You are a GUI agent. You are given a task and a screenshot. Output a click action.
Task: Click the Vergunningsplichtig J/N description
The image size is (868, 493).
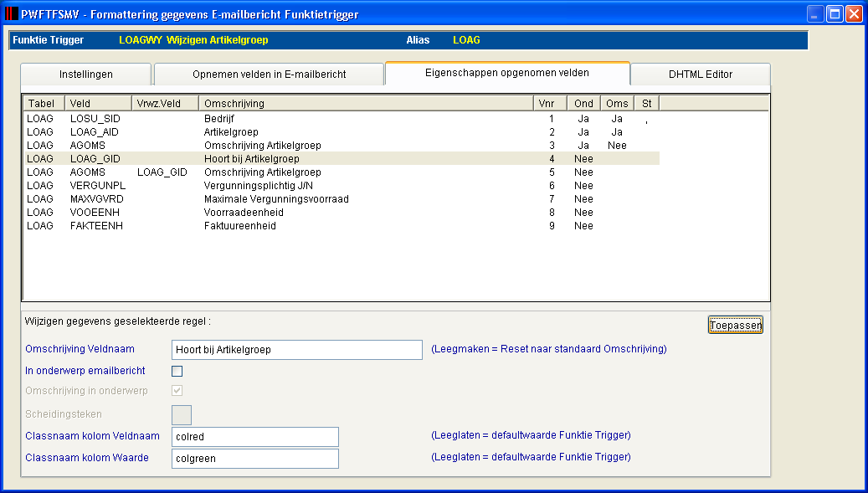pyautogui.click(x=259, y=185)
